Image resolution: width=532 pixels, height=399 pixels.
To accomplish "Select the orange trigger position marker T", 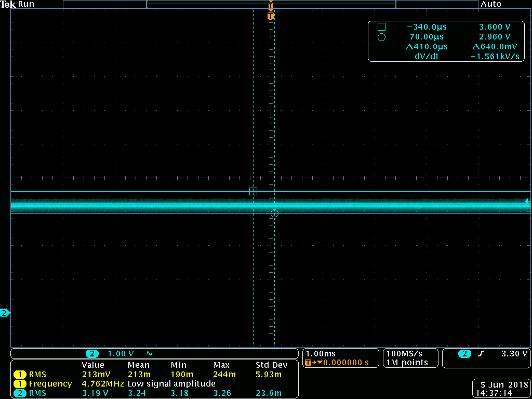I will pyautogui.click(x=270, y=16).
